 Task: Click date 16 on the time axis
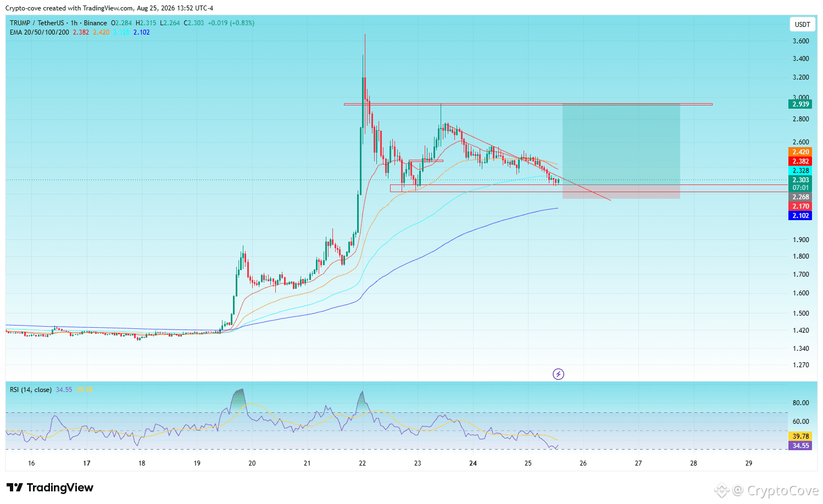click(31, 463)
